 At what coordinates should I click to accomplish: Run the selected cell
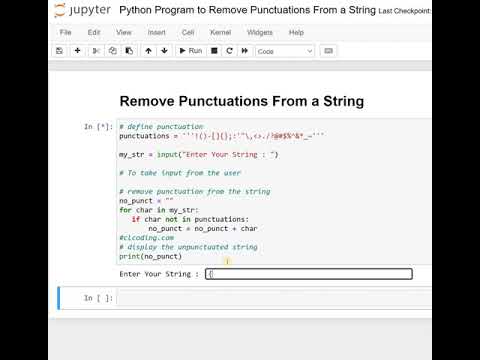[x=191, y=51]
